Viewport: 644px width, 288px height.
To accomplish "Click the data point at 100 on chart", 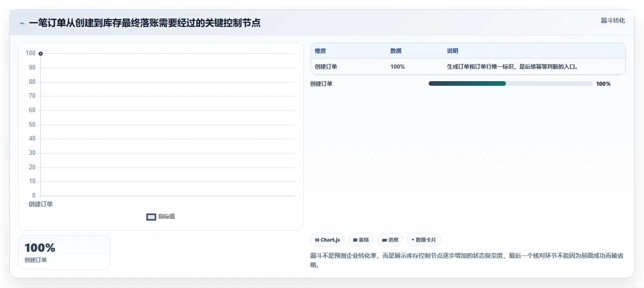I will 41,54.
